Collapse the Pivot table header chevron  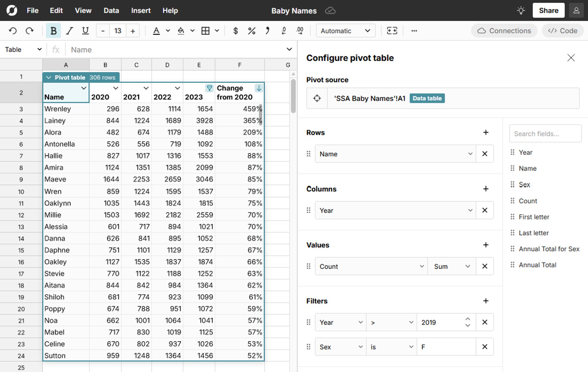pyautogui.click(x=49, y=77)
